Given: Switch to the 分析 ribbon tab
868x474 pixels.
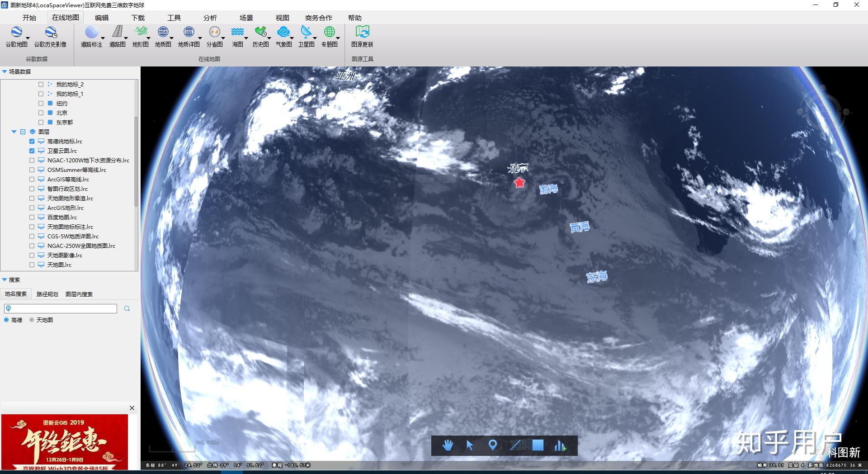Looking at the screenshot, I should point(210,18).
